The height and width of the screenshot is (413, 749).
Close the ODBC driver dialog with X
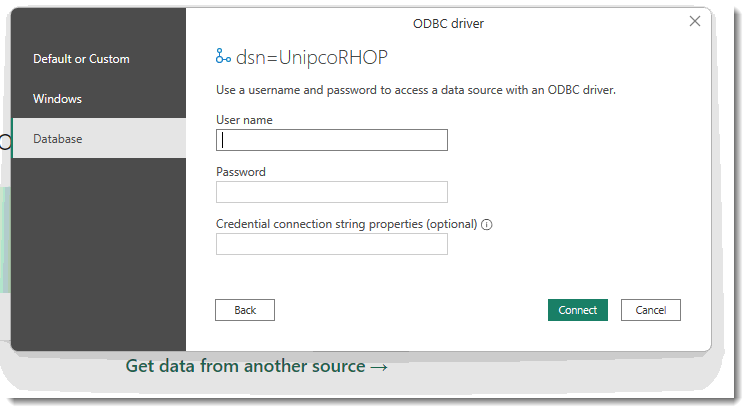point(695,21)
